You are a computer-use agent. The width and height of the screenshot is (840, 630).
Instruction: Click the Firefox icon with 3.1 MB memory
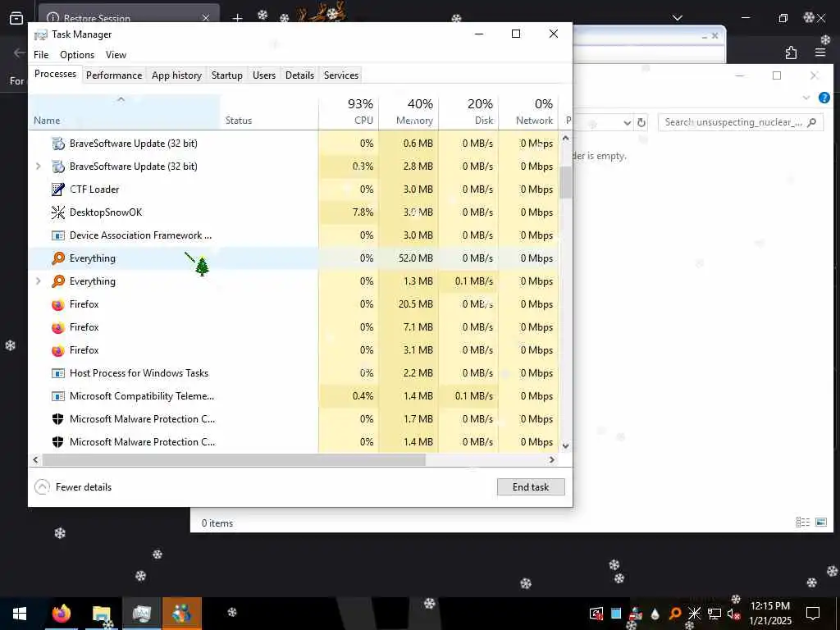click(58, 350)
